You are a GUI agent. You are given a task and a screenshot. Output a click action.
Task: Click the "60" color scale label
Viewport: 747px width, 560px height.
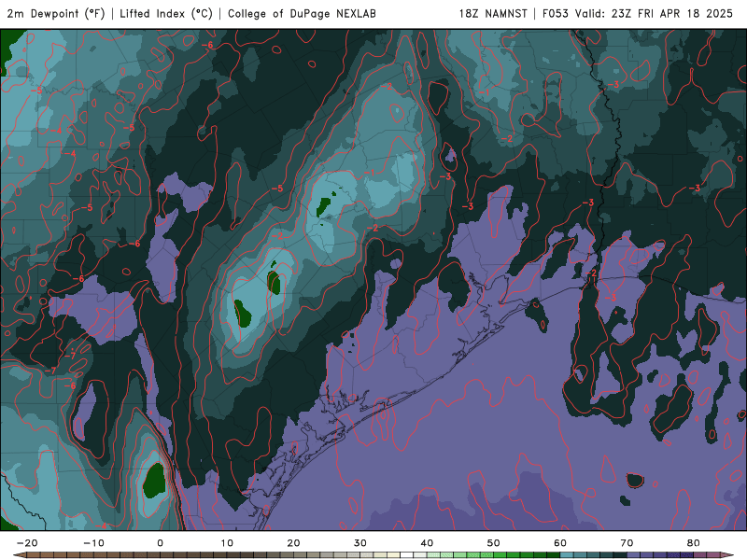tap(560, 543)
